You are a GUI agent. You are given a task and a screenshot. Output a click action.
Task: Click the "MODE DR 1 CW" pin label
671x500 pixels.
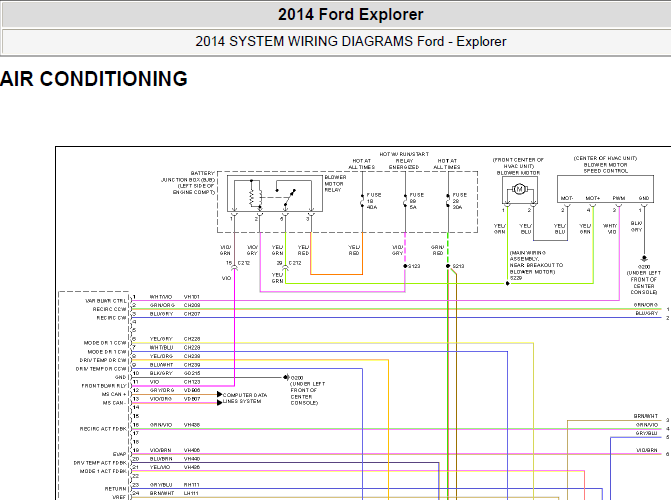click(x=107, y=351)
